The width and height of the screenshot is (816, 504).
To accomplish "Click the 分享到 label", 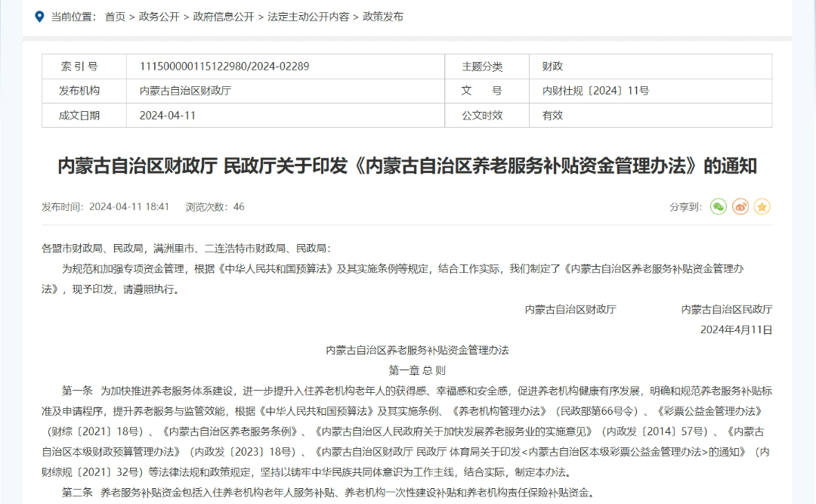I will pyautogui.click(x=685, y=207).
